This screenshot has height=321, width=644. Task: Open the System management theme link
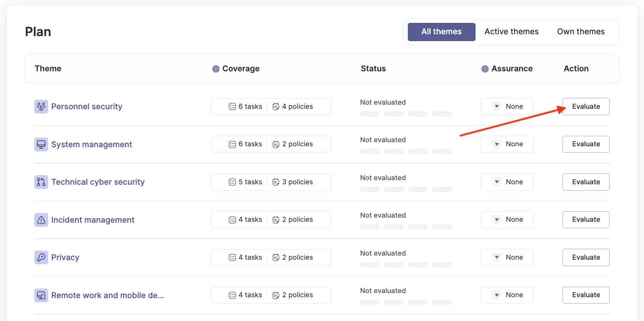(x=92, y=144)
